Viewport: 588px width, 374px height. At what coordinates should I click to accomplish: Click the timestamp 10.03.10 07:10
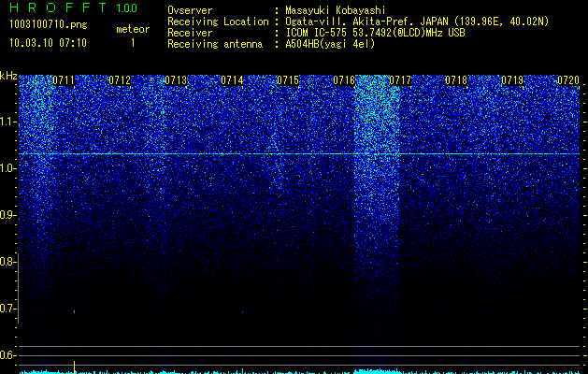(x=48, y=43)
